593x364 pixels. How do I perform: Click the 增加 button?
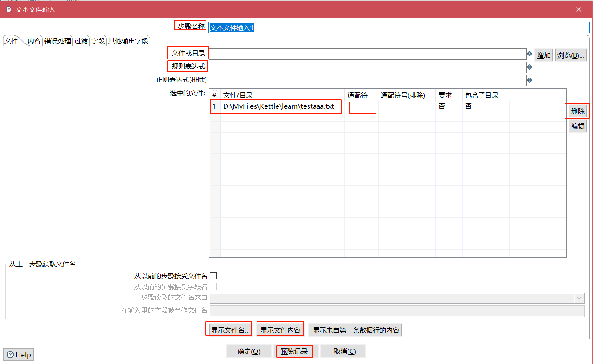point(543,55)
